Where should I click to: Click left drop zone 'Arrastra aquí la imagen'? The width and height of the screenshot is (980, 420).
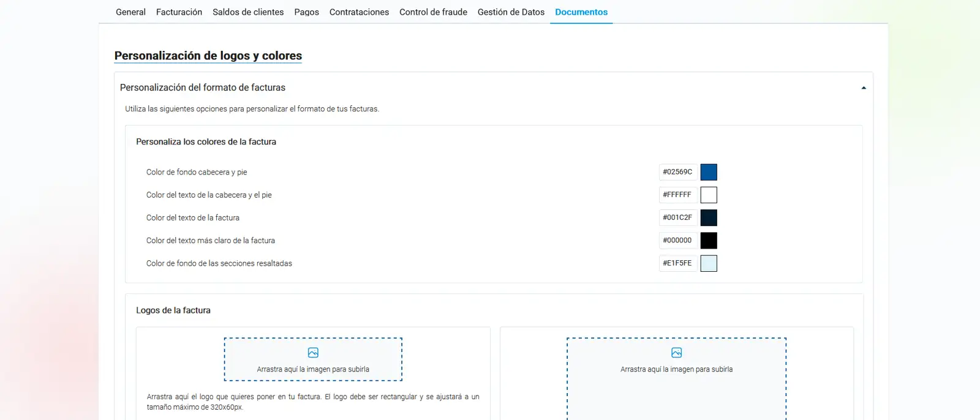[313, 369]
